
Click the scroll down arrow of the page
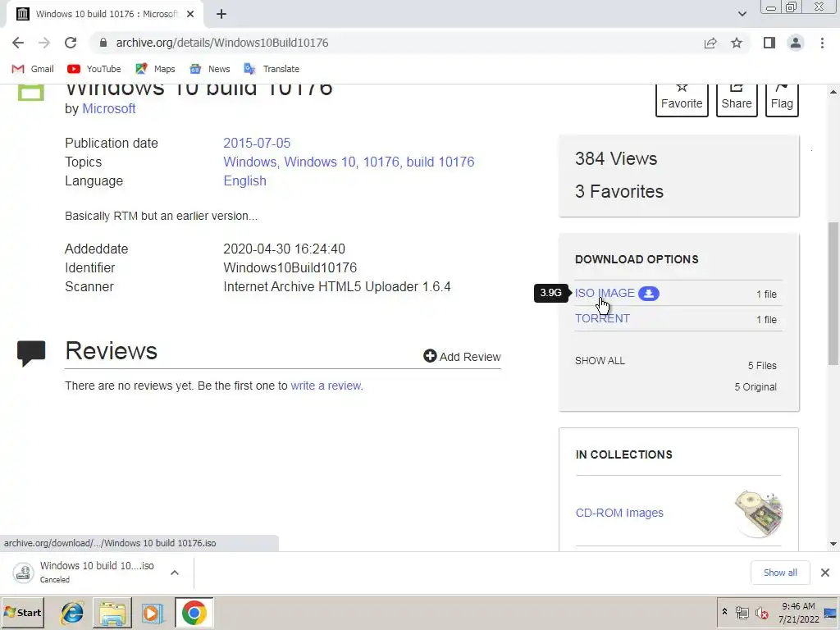click(833, 544)
